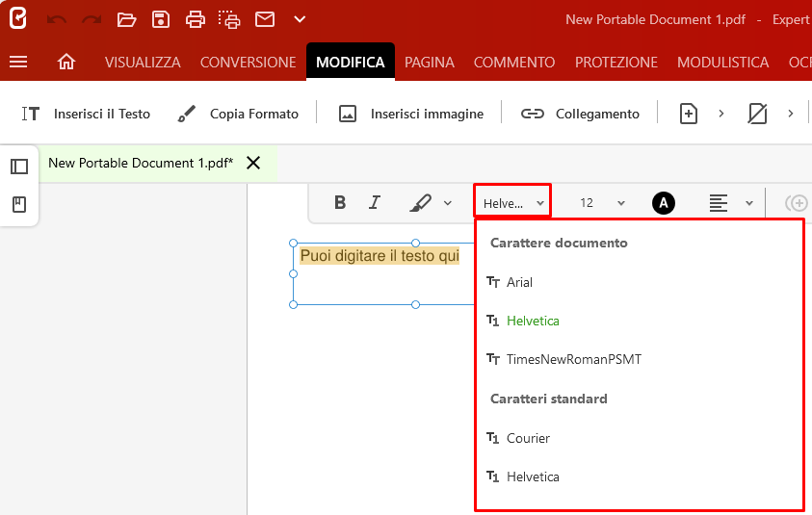Image resolution: width=812 pixels, height=515 pixels.
Task: Click the font size 12 field
Action: click(x=587, y=203)
